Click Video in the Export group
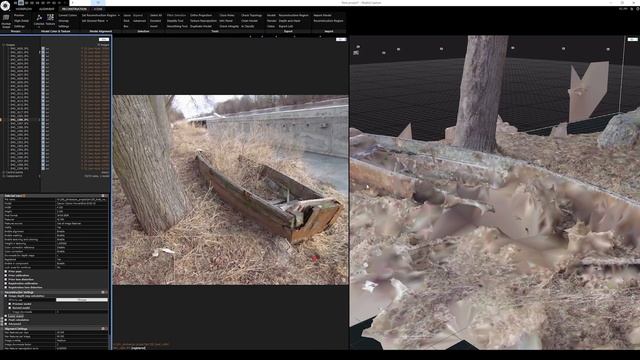Image resolution: width=640 pixels, height=360 pixels. tap(271, 26)
